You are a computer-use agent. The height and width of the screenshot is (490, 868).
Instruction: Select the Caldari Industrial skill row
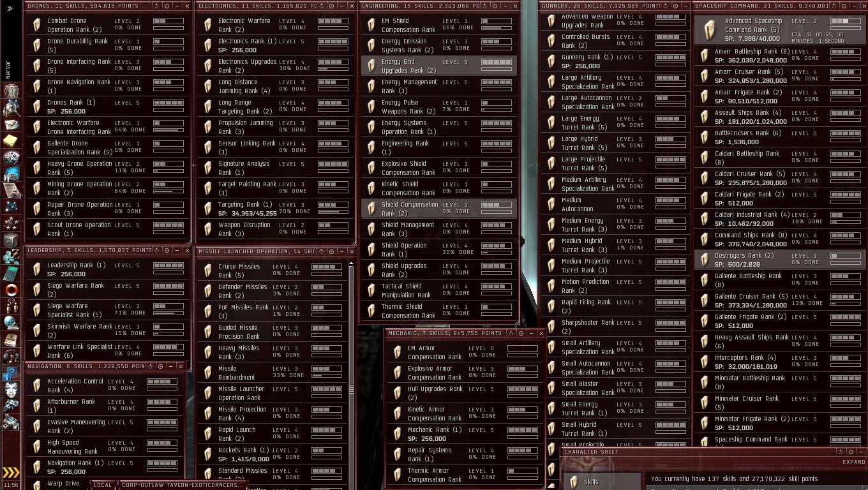click(779, 219)
